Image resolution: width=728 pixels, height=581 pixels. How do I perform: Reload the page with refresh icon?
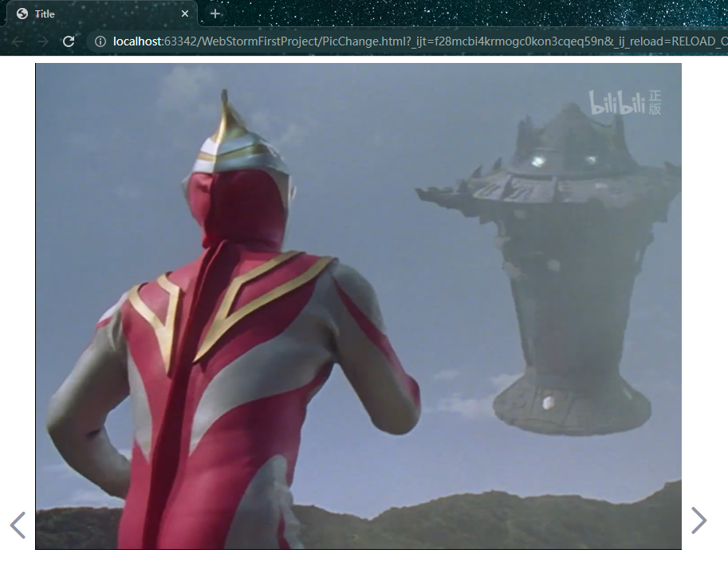tap(69, 41)
